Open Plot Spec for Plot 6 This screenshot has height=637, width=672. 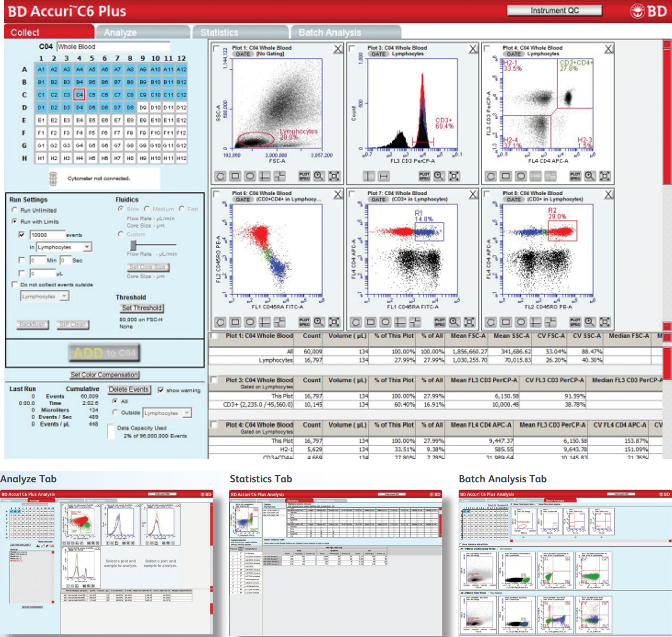pos(304,322)
